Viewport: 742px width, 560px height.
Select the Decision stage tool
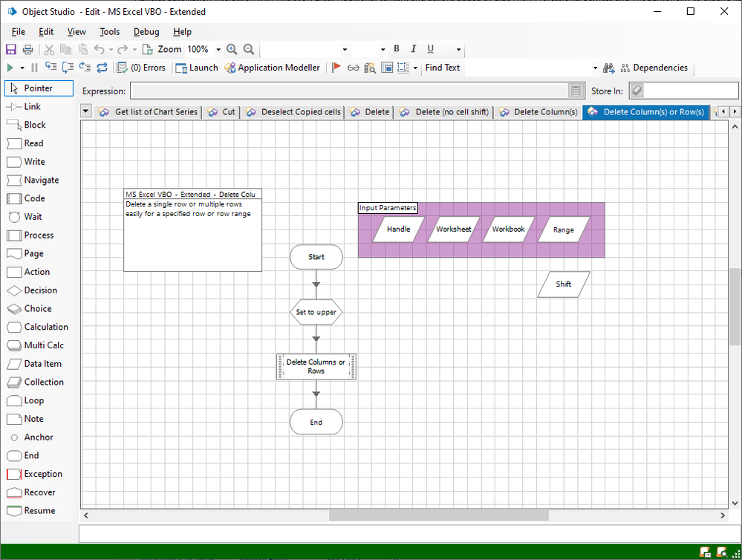point(32,290)
